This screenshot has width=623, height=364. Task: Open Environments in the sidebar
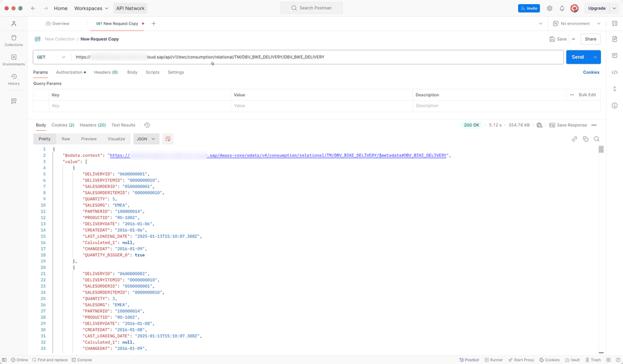[x=14, y=60]
